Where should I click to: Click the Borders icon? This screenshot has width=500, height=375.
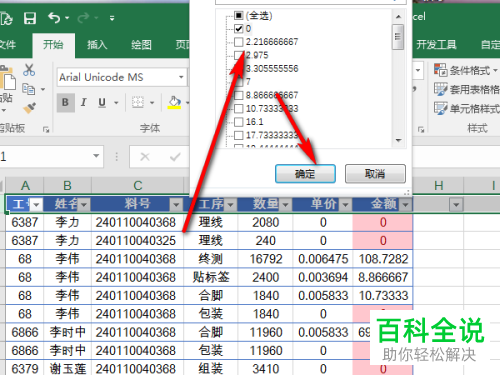pyautogui.click(x=138, y=102)
